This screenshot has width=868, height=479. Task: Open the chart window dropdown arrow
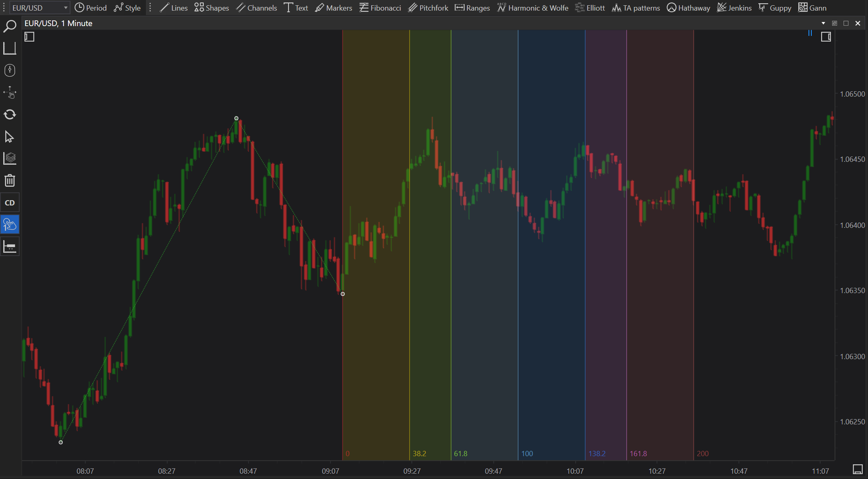tap(823, 23)
